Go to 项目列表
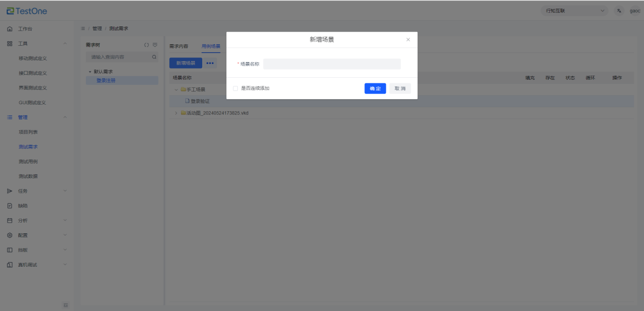The image size is (644, 311). tap(28, 132)
